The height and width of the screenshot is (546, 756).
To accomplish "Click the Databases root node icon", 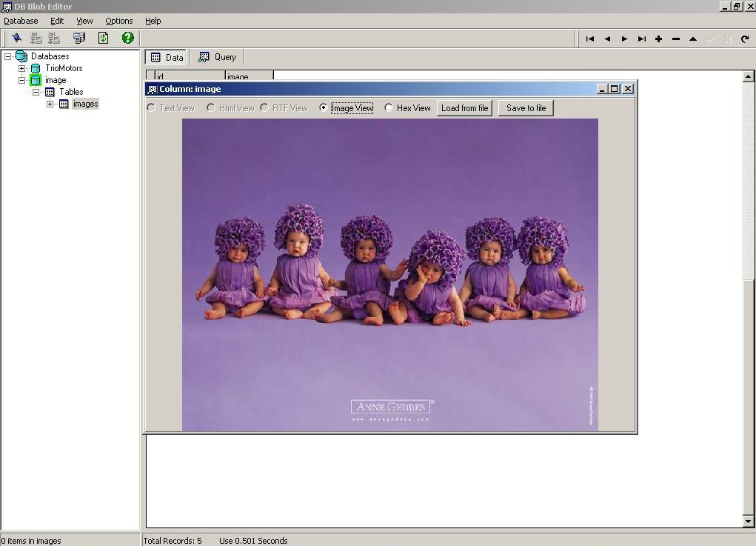I will 21,56.
